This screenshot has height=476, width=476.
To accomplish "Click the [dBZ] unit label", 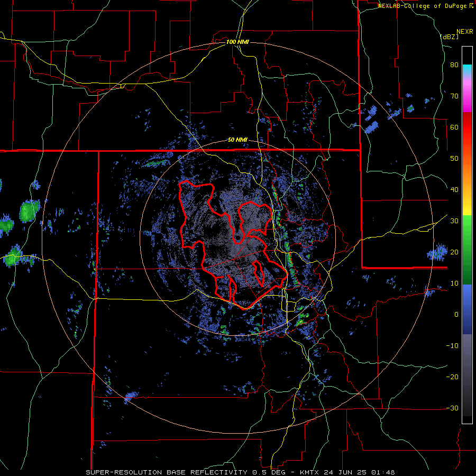I will pos(449,37).
